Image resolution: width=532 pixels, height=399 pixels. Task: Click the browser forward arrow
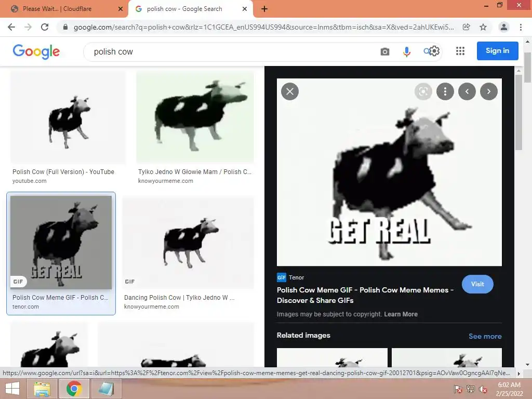28,27
